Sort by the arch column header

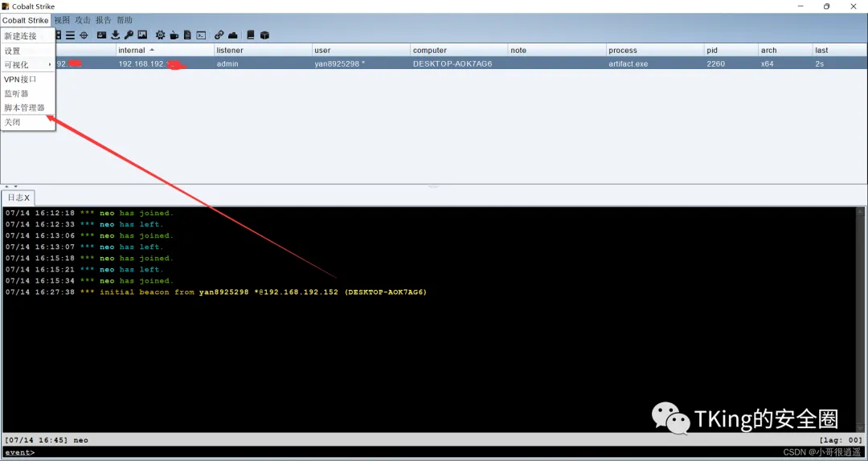[x=785, y=51]
